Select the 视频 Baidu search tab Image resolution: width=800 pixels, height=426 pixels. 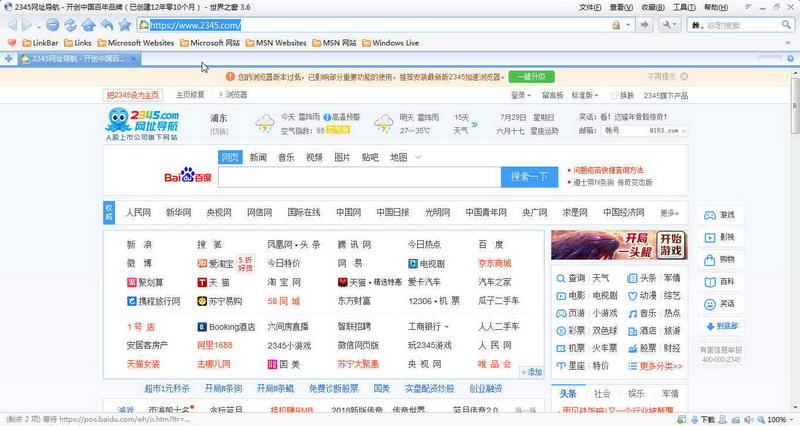[x=314, y=157]
